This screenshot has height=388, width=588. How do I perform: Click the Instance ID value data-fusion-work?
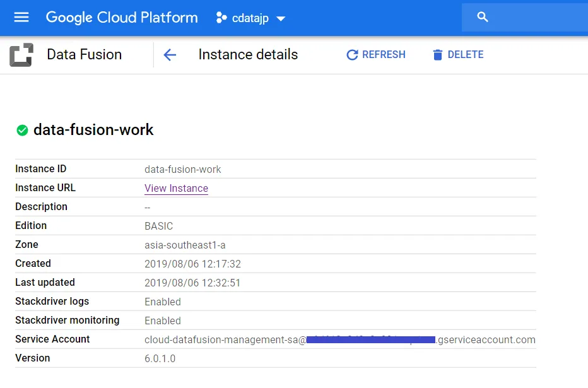(x=182, y=169)
